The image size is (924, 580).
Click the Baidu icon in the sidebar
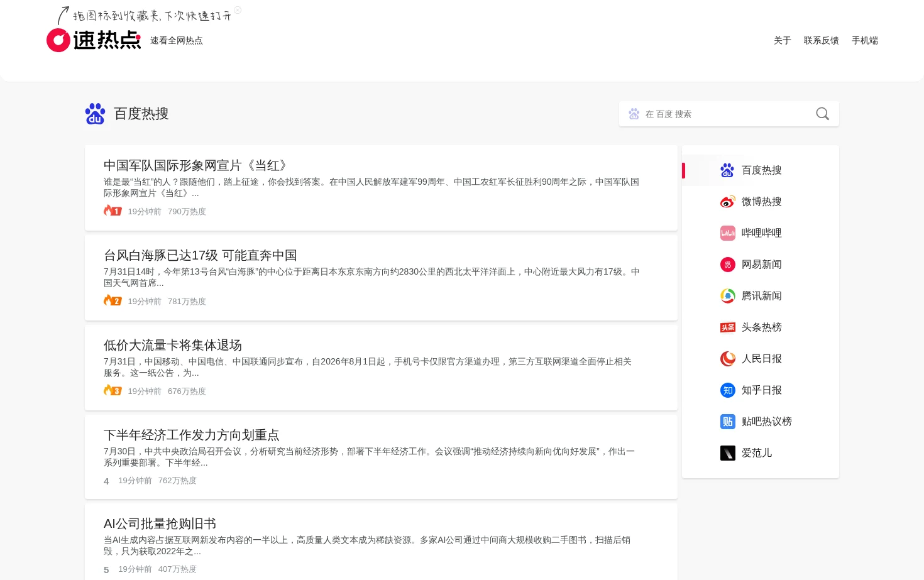pyautogui.click(x=727, y=170)
